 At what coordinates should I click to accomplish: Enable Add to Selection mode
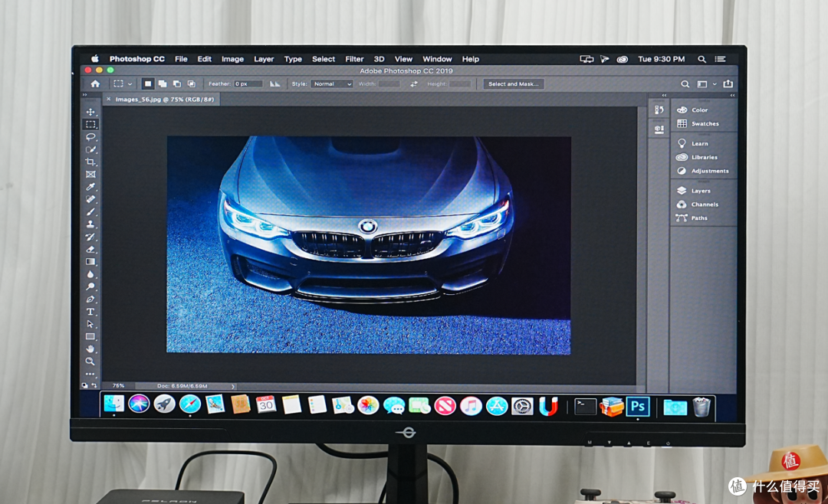click(x=163, y=84)
